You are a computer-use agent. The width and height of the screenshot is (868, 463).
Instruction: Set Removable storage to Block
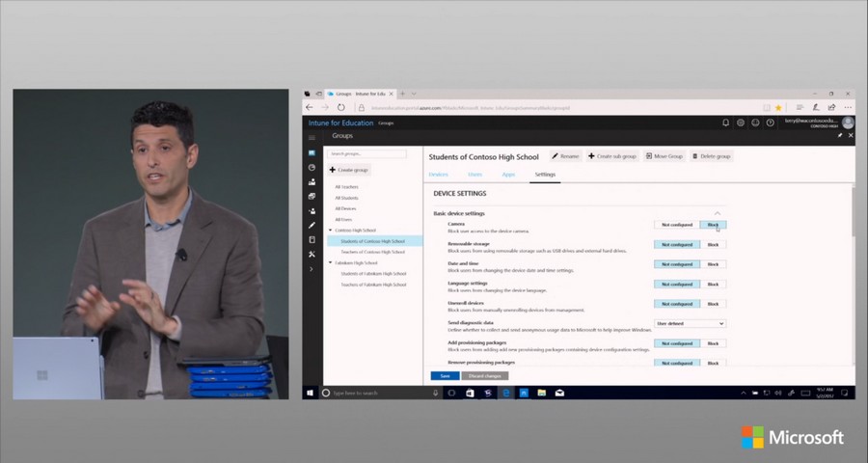(x=713, y=244)
